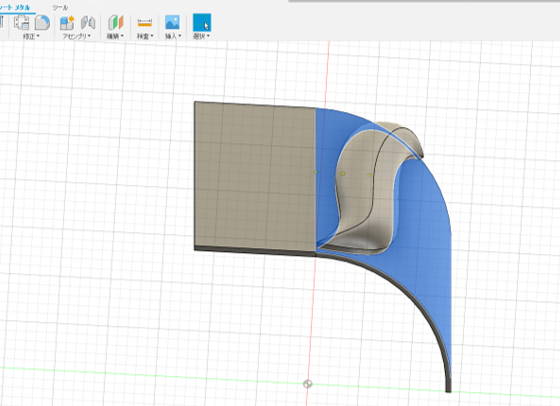This screenshot has width=560, height=406.
Task: Create a New Component from toolbar
Action: [x=67, y=22]
